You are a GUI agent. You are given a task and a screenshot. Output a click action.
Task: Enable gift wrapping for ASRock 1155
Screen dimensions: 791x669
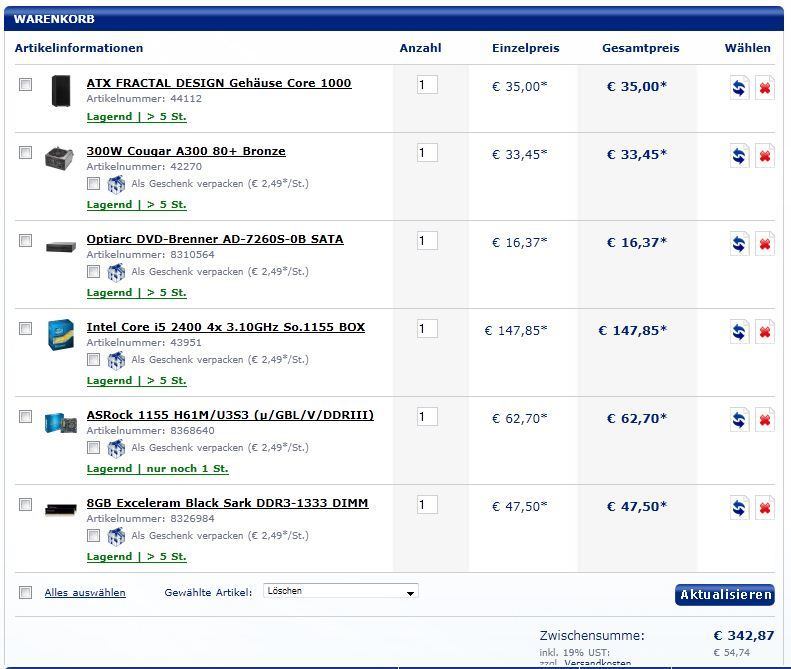[x=93, y=448]
